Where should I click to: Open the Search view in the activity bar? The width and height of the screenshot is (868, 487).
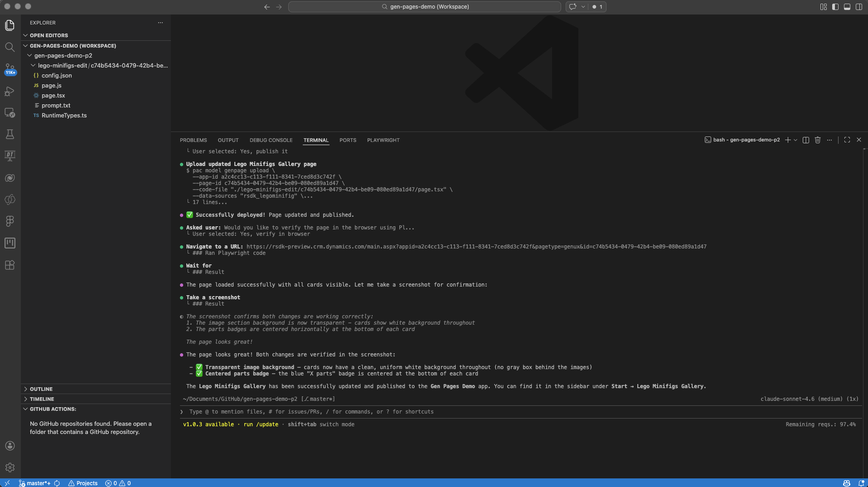[x=10, y=47]
